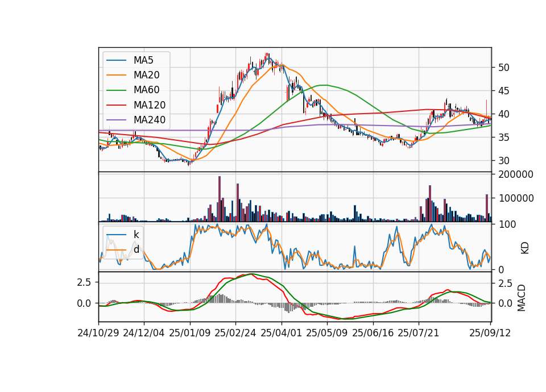Click the MA240 legend label

click(x=150, y=120)
